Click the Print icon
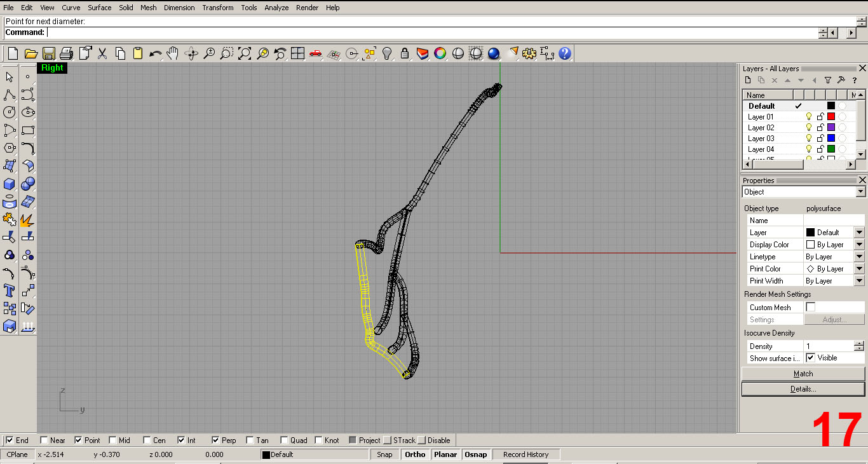Viewport: 868px width, 464px height. click(67, 54)
